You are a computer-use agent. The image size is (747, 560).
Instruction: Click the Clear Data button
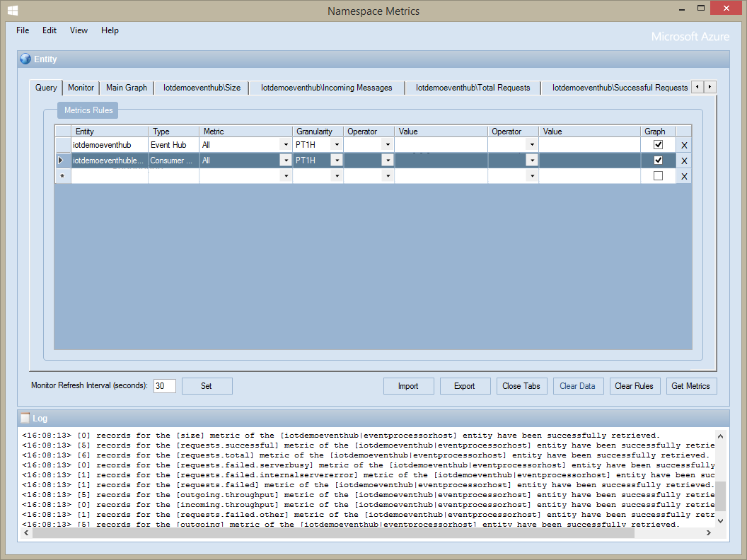pos(577,386)
